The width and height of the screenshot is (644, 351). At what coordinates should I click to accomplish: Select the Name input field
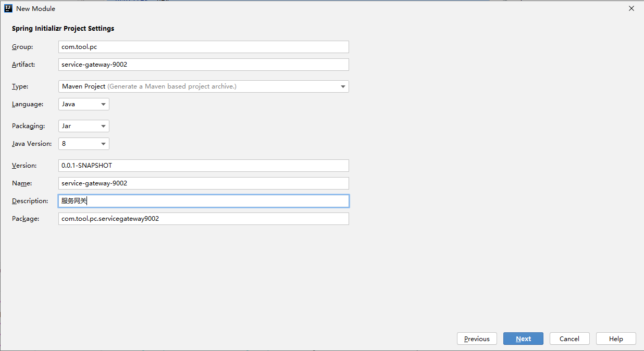(203, 183)
